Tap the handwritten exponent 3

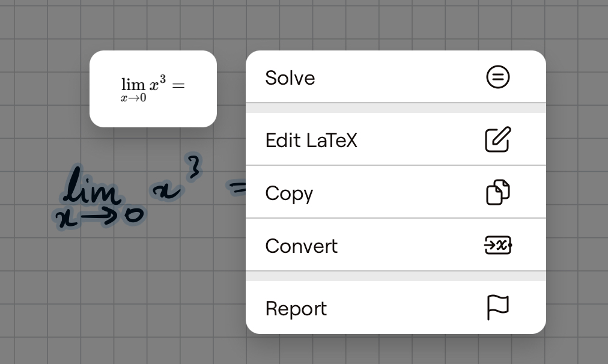pos(193,168)
